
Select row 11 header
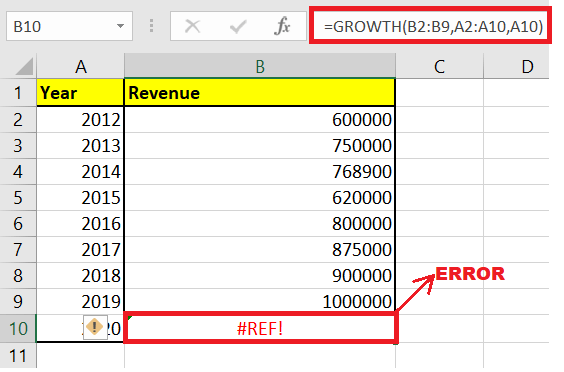tap(18, 355)
